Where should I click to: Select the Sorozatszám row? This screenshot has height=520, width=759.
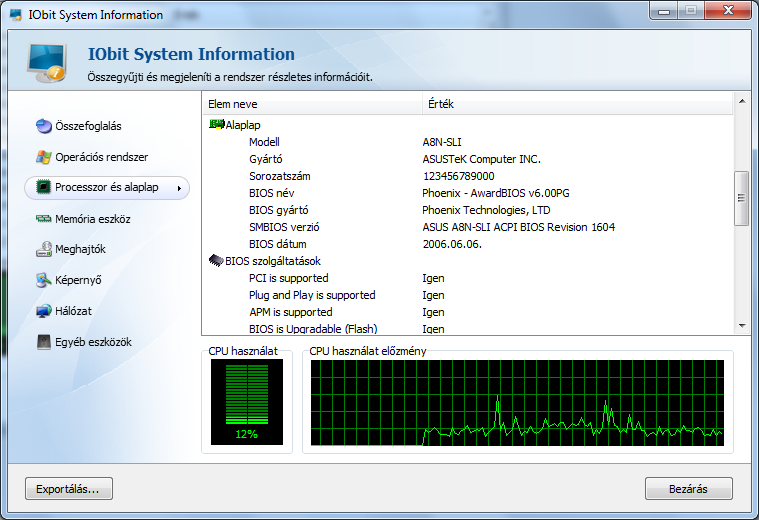[x=467, y=176]
